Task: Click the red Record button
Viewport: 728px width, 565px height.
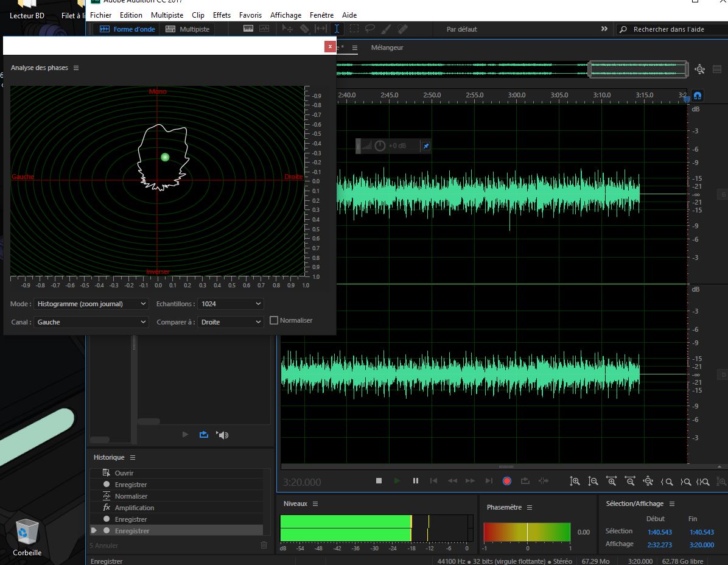Action: tap(506, 481)
